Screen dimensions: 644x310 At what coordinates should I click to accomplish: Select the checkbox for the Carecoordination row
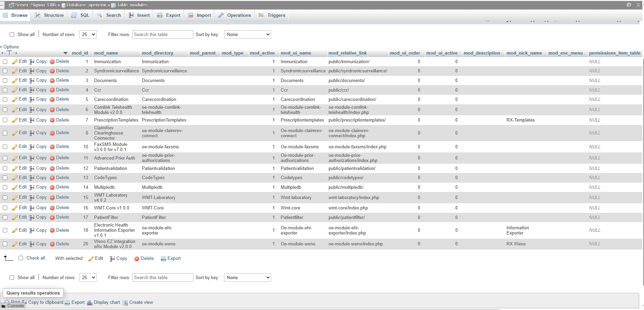[x=5, y=100]
